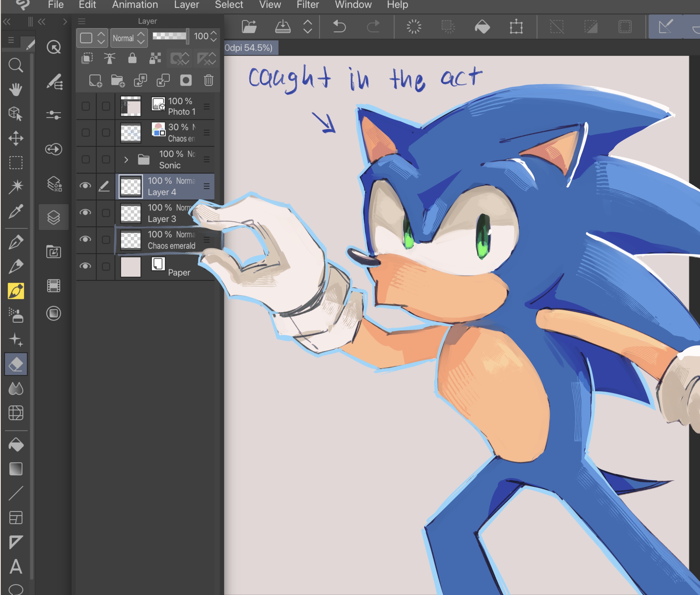Select the Eyedropper tool
The height and width of the screenshot is (595, 700).
pyautogui.click(x=15, y=212)
